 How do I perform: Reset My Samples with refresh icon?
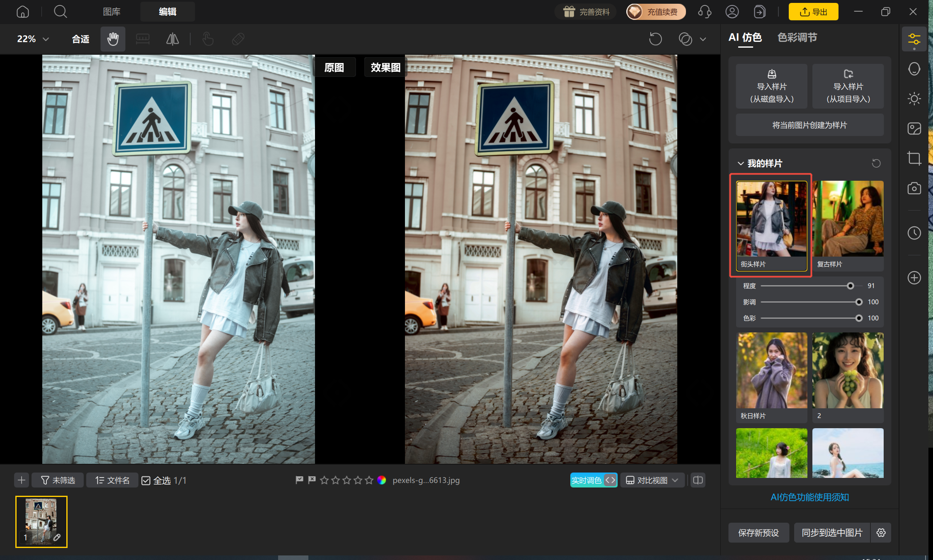pos(876,163)
